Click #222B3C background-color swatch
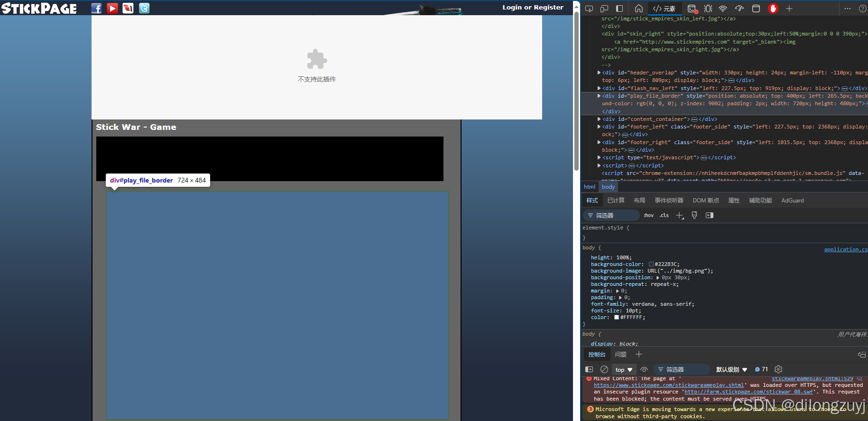868x421 pixels. coord(651,265)
